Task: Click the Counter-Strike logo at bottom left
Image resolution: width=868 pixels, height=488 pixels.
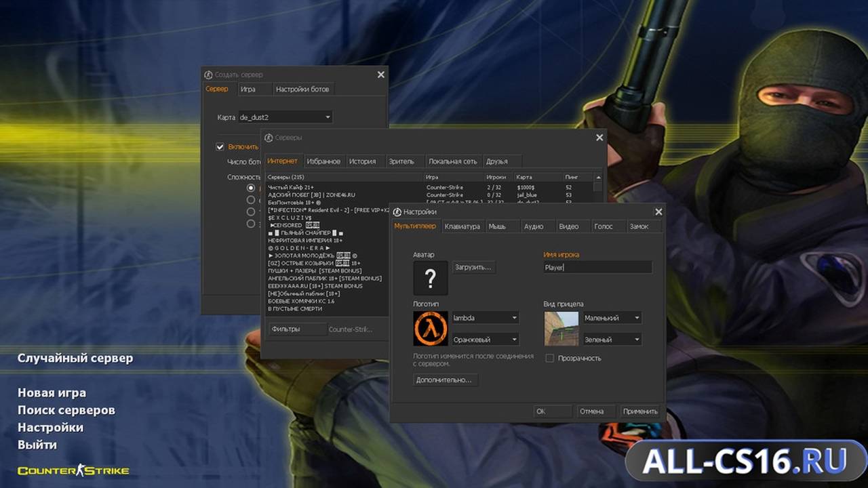Action: [73, 470]
